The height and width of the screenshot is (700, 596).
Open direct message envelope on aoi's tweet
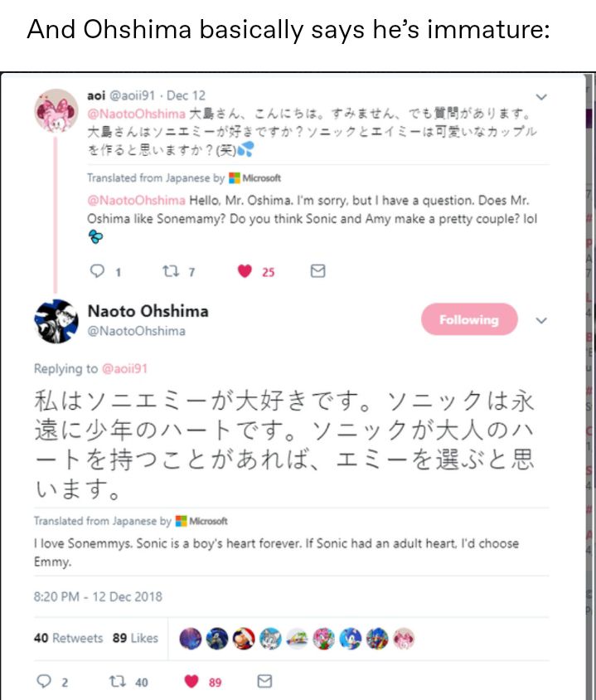(x=317, y=270)
